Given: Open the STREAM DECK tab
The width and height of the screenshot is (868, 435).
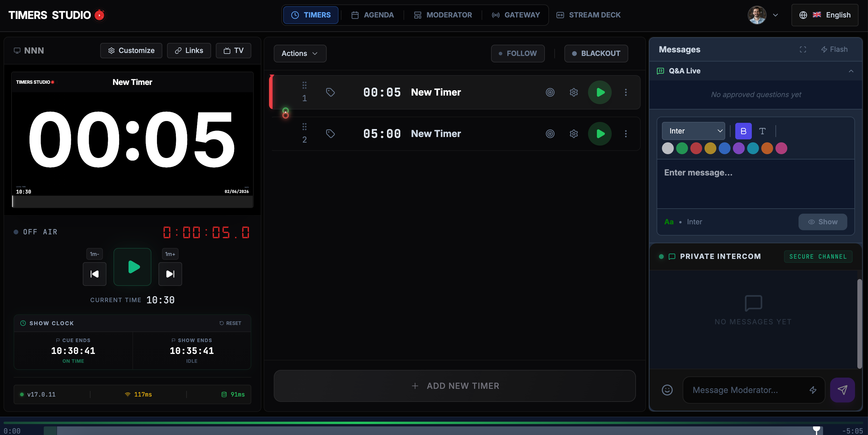Looking at the screenshot, I should click(588, 15).
